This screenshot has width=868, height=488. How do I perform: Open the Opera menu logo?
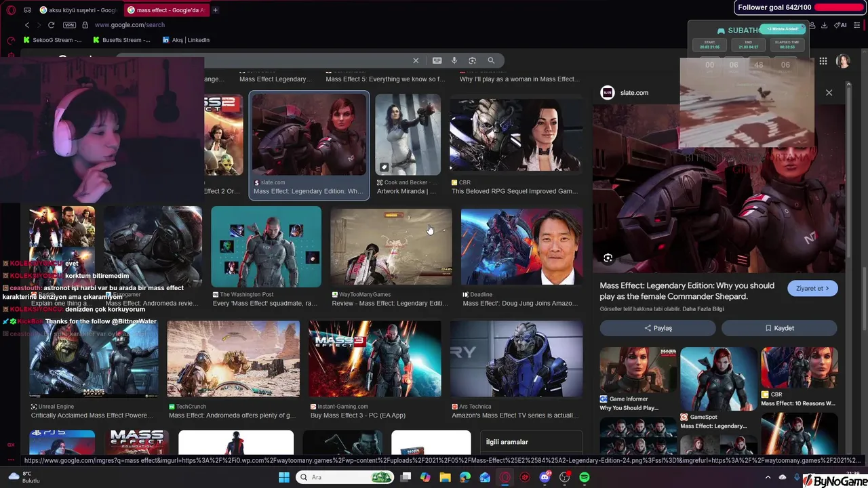pos(11,10)
